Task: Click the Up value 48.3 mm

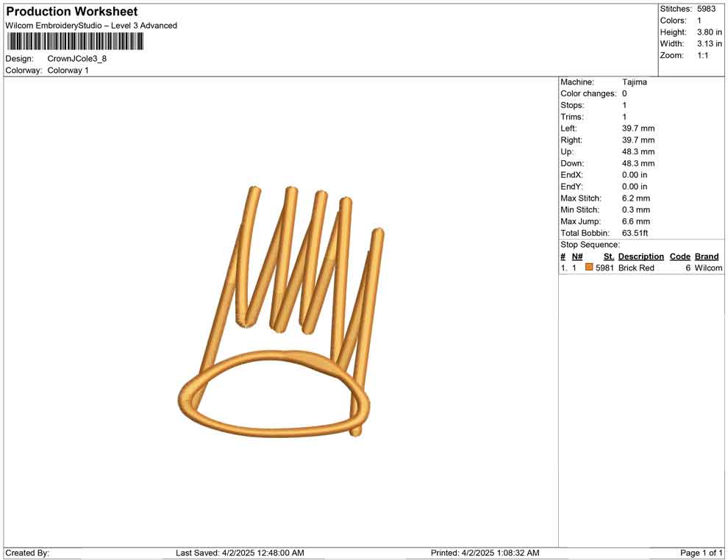Action: tap(638, 151)
